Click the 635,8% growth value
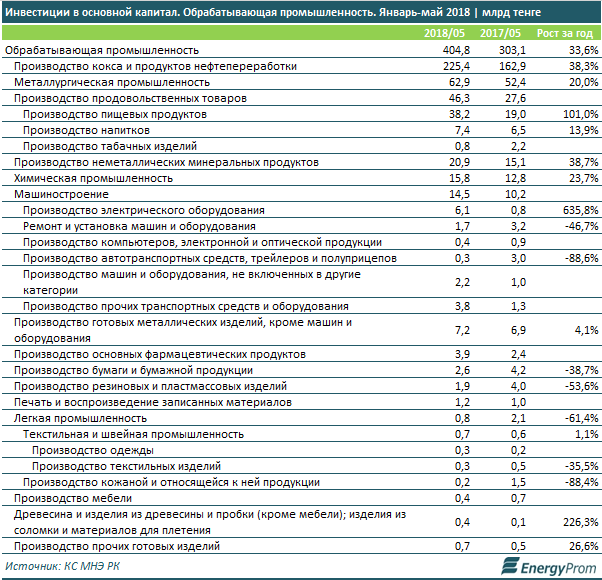 pyautogui.click(x=579, y=210)
